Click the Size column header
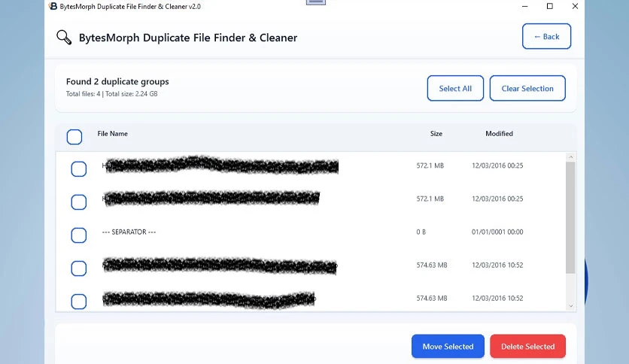629x364 pixels. point(436,134)
